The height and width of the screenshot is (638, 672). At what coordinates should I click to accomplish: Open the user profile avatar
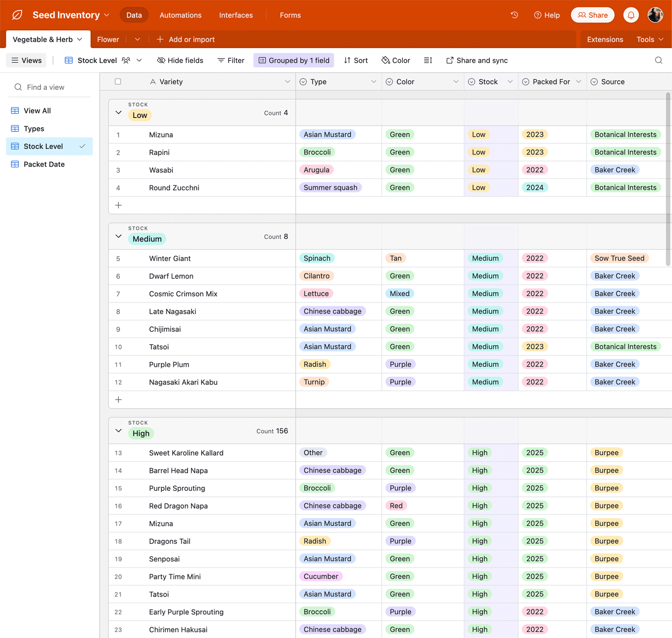655,15
